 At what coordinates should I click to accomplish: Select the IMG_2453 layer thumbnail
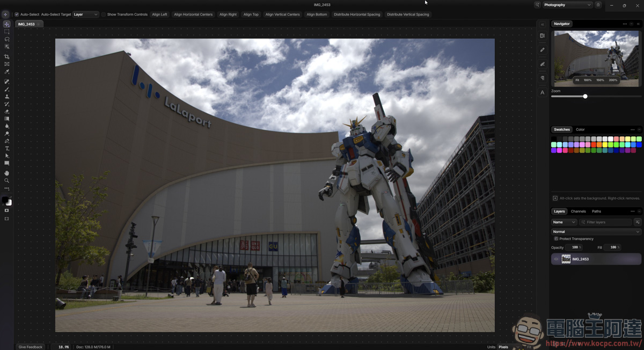pos(566,259)
